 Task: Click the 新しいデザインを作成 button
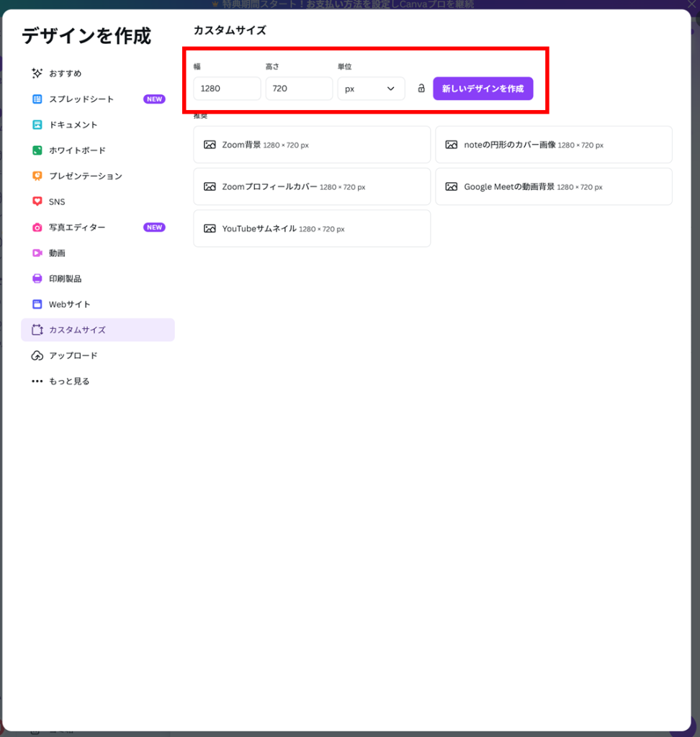483,89
